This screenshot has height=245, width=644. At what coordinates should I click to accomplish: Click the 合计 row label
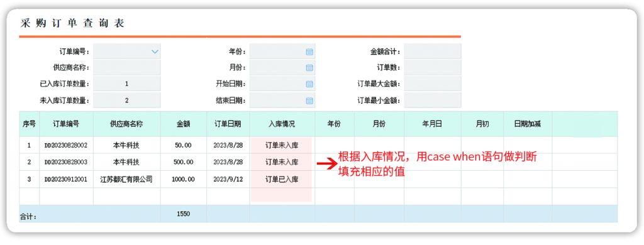[x=28, y=217]
